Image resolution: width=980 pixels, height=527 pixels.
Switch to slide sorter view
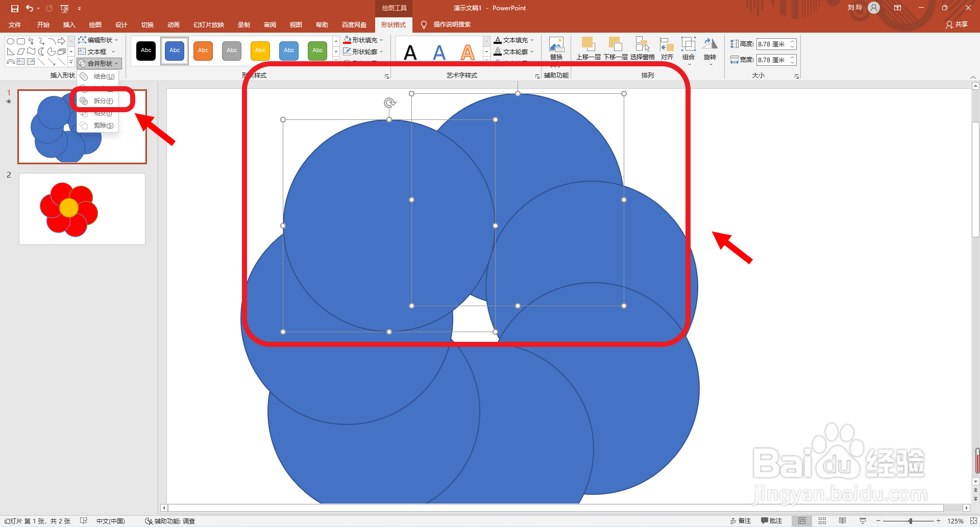point(822,521)
